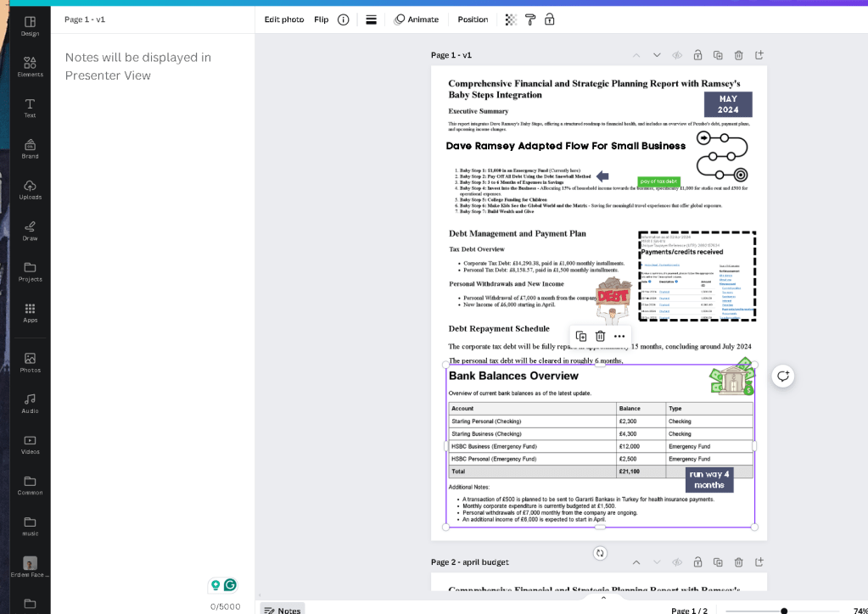Image resolution: width=868 pixels, height=614 pixels.
Task: Open the Position panel
Action: click(x=473, y=20)
